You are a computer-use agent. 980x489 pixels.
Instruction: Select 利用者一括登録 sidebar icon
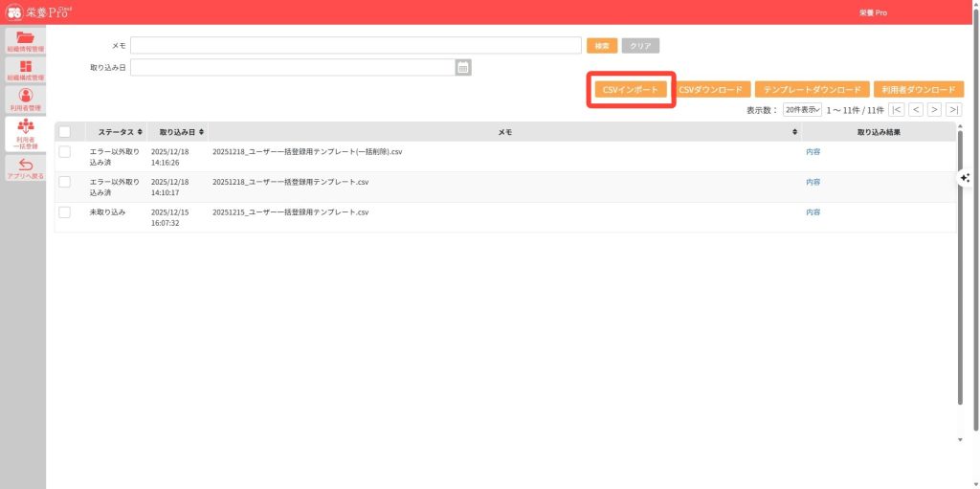25,132
